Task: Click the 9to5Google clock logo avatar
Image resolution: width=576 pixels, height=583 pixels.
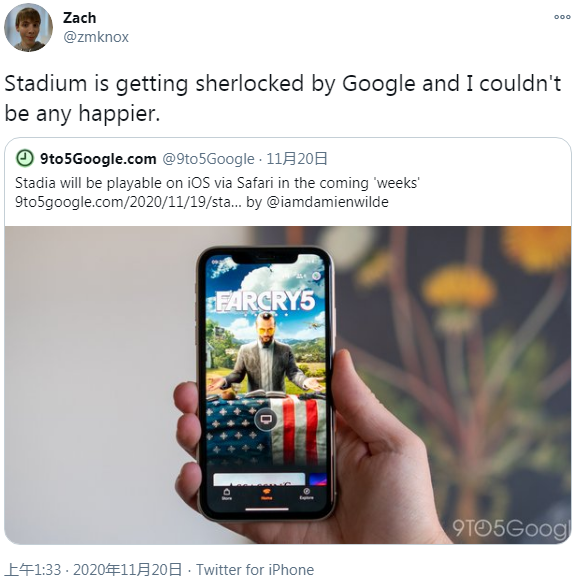Action: (25, 158)
